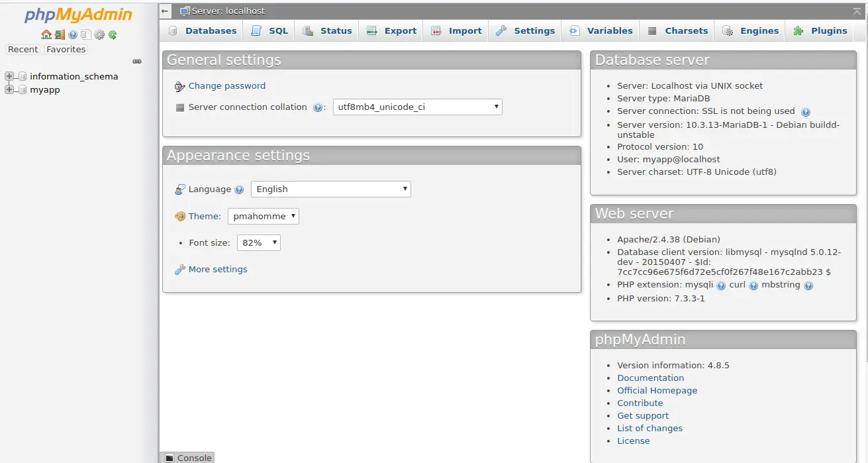Screen dimensions: 868x463
Task: Click the left arrow beside Server breadcrumb
Action: (x=166, y=11)
